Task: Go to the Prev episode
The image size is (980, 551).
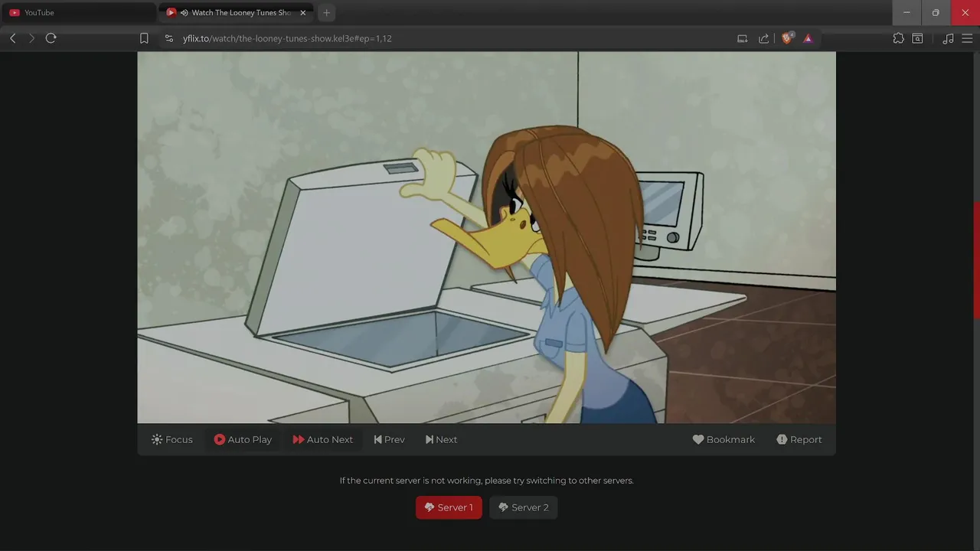Action: [x=389, y=439]
